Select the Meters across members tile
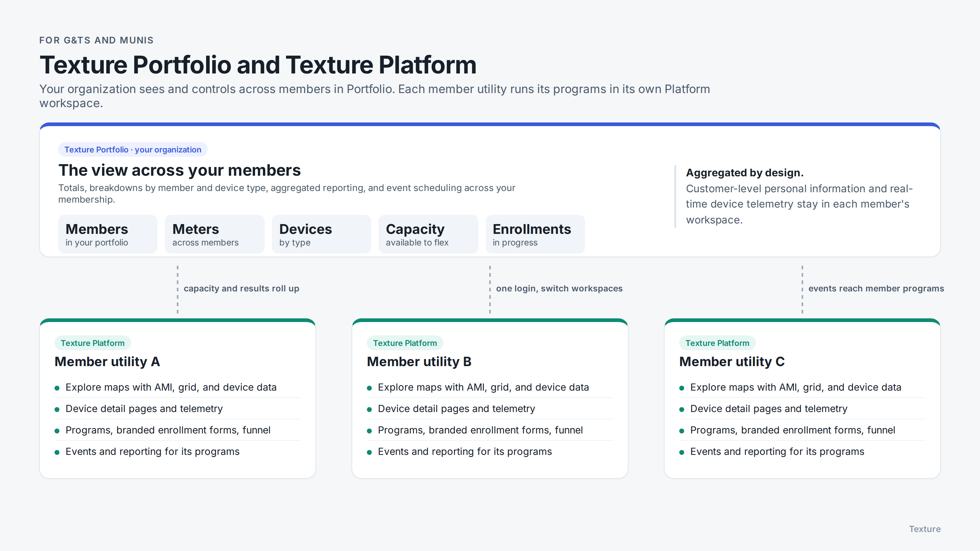980x551 pixels. point(215,234)
